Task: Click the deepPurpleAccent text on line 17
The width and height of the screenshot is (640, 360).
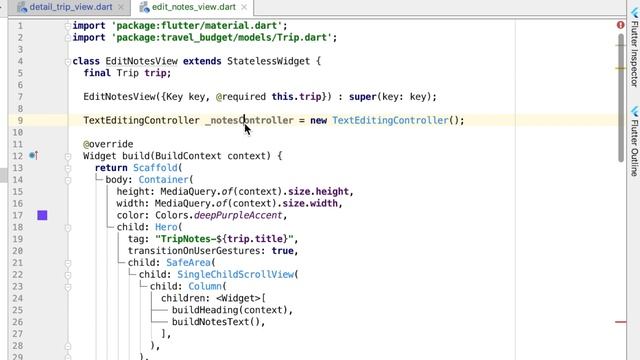Action: pyautogui.click(x=238, y=215)
